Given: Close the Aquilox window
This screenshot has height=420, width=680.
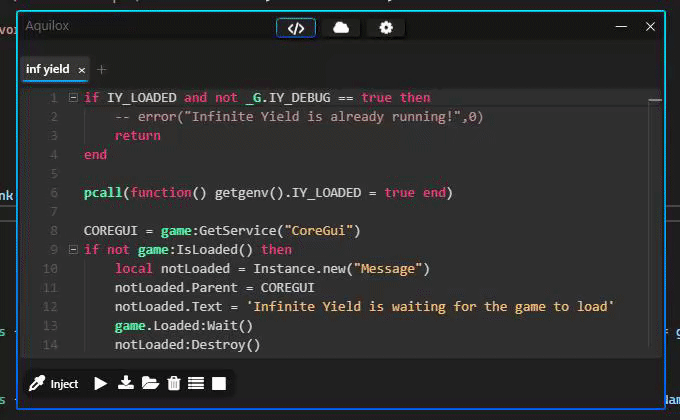Looking at the screenshot, I should point(650,27).
